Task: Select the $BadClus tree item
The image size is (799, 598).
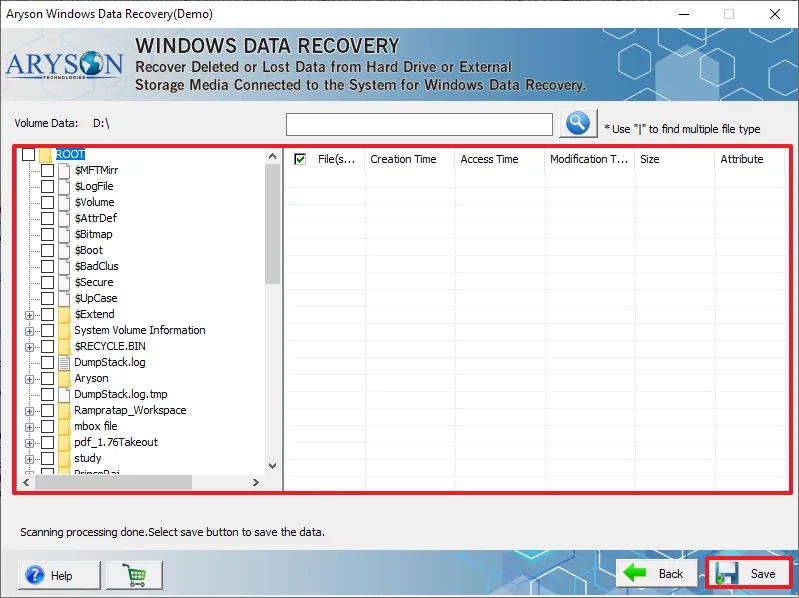Action: 96,266
